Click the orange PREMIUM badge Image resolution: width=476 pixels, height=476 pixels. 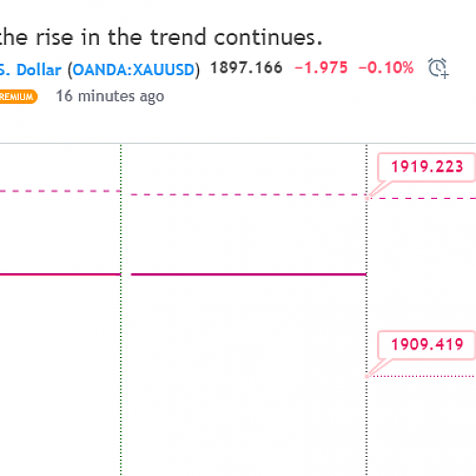pos(19,97)
